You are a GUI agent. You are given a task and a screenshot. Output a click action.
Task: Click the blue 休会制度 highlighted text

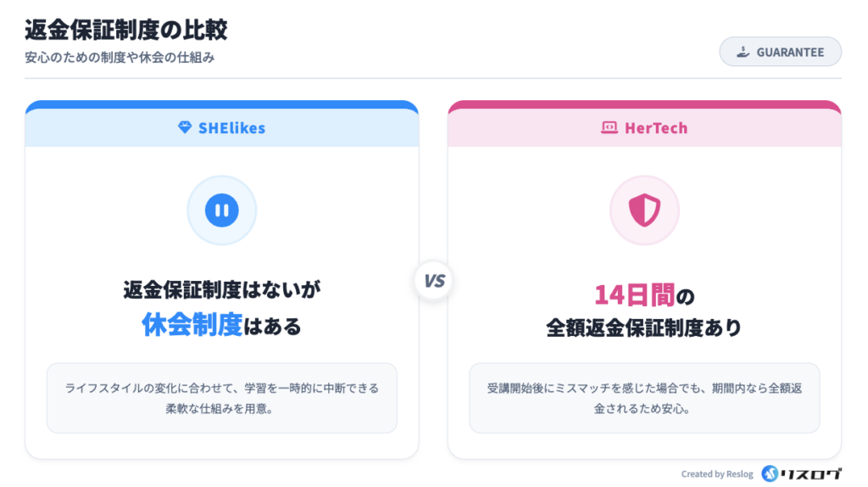point(192,325)
